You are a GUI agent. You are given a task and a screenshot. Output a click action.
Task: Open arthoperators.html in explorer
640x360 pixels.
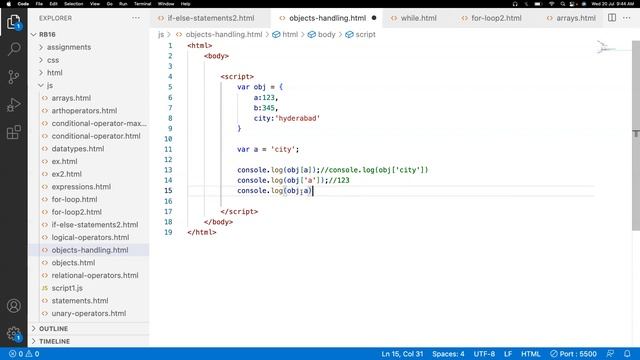coord(89,111)
